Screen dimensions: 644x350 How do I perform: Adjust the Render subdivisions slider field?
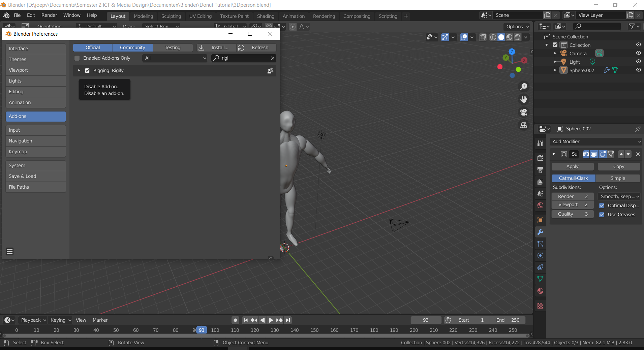(x=573, y=196)
